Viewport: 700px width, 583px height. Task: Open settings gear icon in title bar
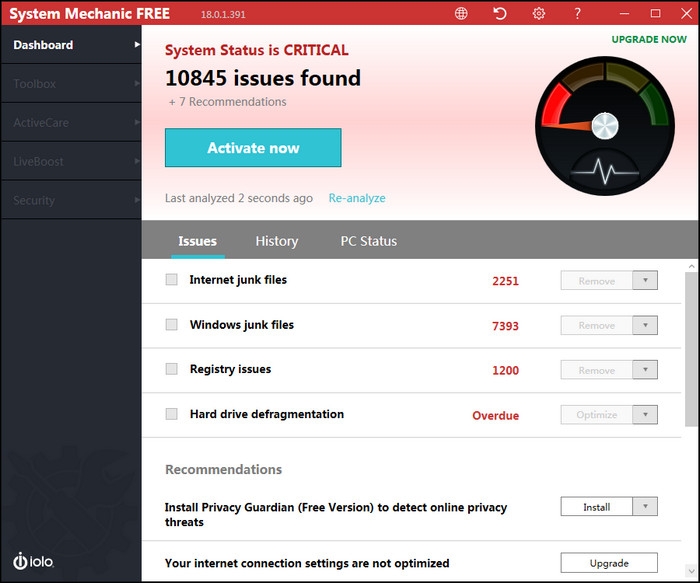pyautogui.click(x=539, y=13)
